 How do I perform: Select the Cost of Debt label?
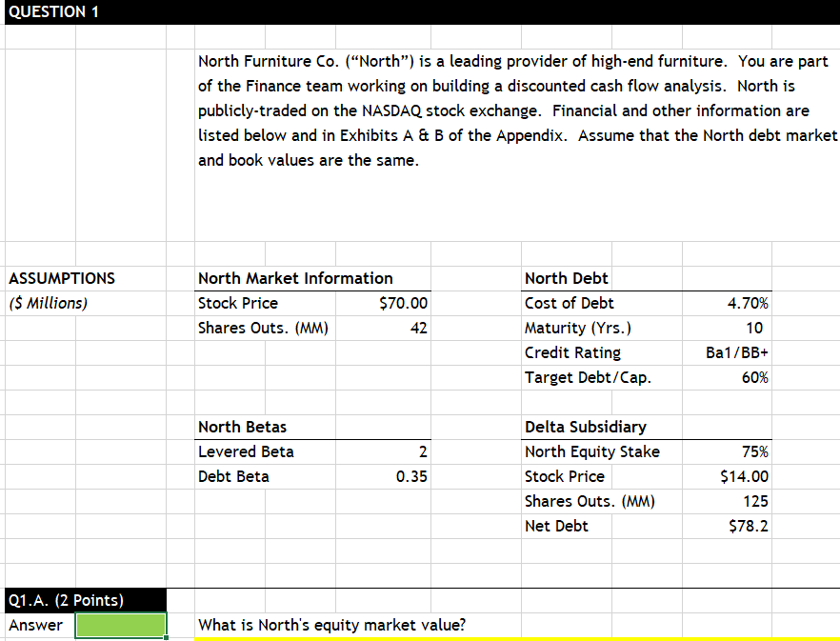coord(569,303)
